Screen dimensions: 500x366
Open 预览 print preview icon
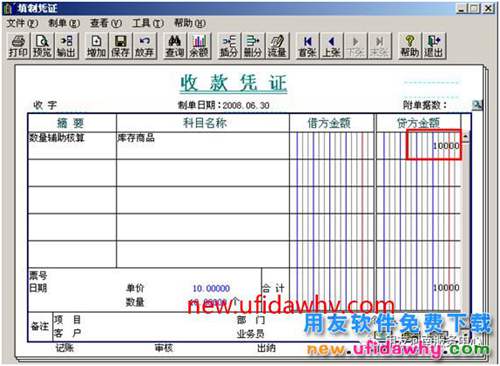click(x=42, y=46)
